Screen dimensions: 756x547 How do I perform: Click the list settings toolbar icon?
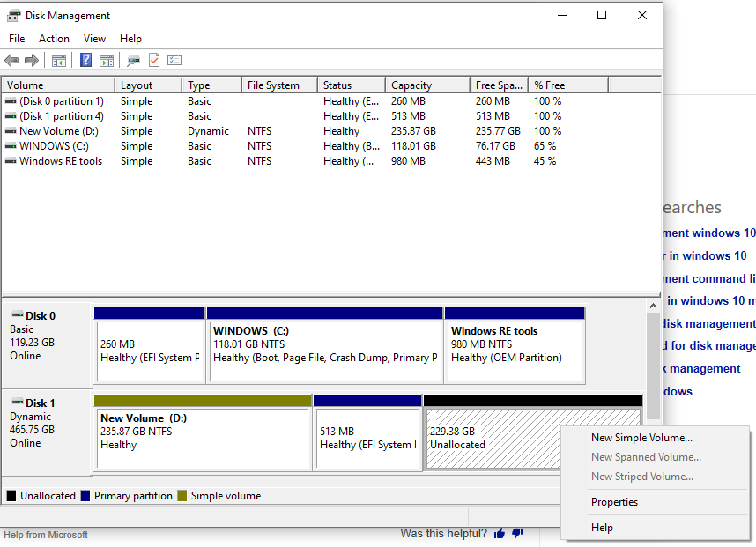click(174, 60)
